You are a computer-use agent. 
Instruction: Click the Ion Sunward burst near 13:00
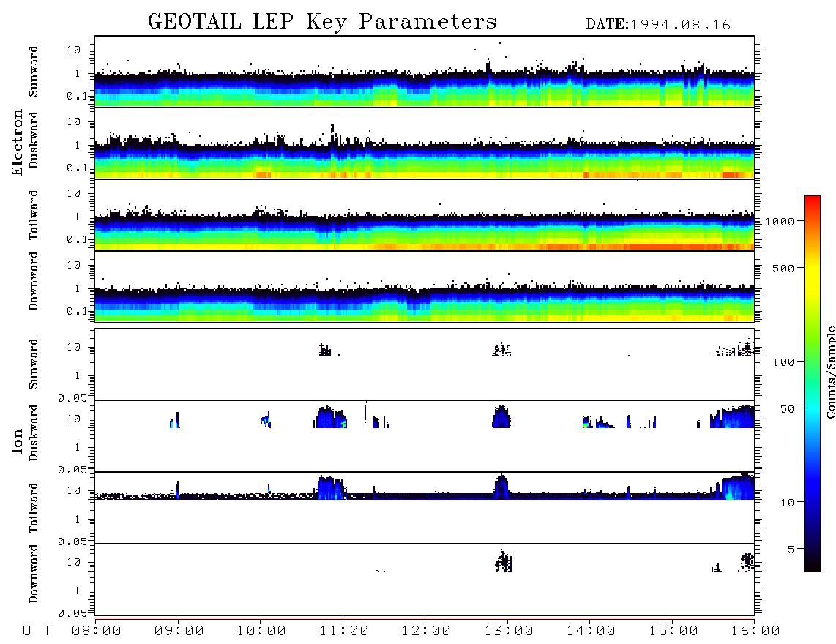tap(501, 349)
